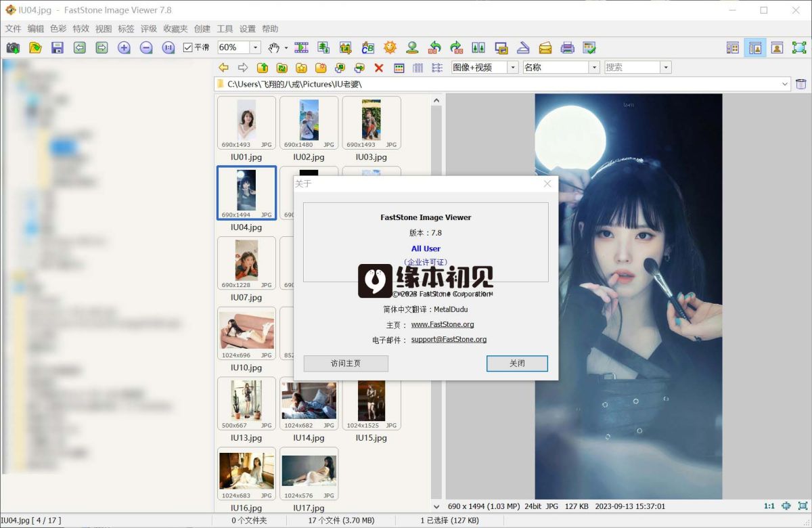Viewport: 812px width, 528px height.
Task: Click the clone stamp icon
Action: (x=412, y=48)
